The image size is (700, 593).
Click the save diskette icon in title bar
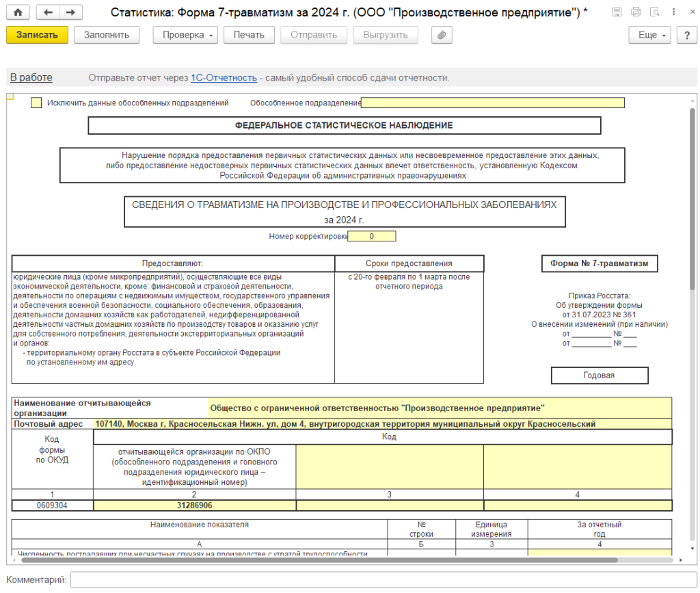[x=617, y=12]
